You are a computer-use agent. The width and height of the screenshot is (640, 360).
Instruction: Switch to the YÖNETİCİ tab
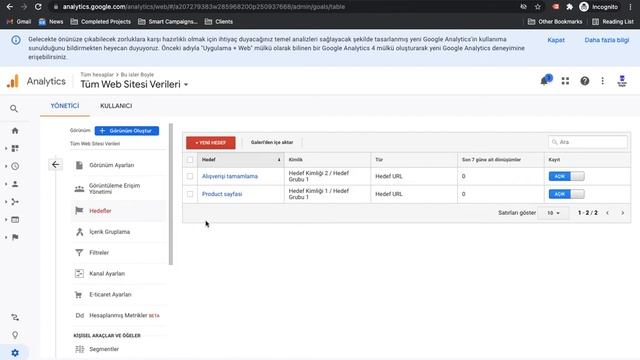click(x=64, y=106)
